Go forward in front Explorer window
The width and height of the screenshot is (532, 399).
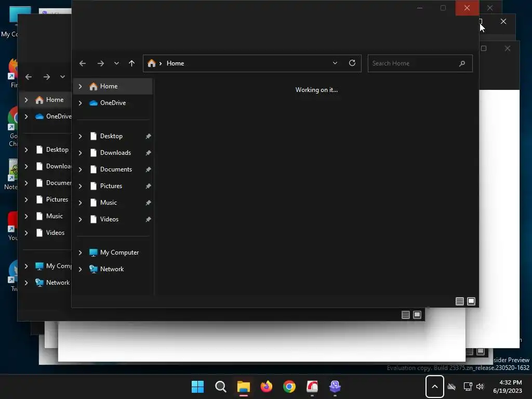[100, 63]
